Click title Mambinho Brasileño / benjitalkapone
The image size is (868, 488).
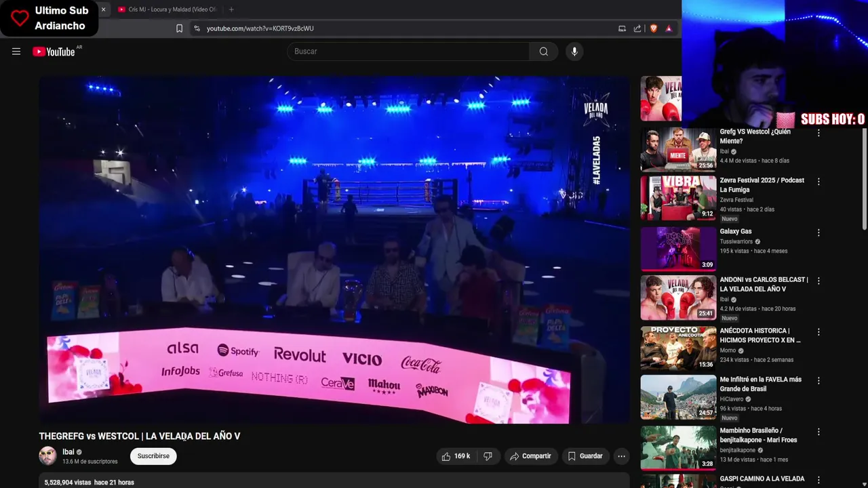click(758, 435)
